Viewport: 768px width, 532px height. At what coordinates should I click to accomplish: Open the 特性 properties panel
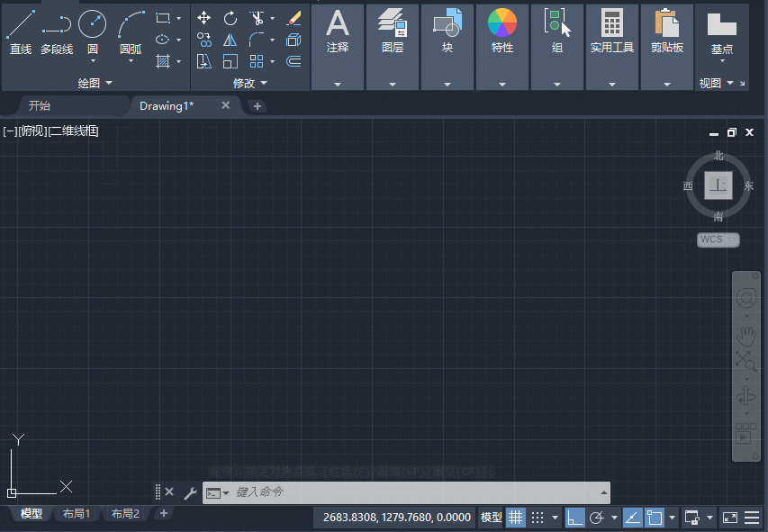pos(502,47)
